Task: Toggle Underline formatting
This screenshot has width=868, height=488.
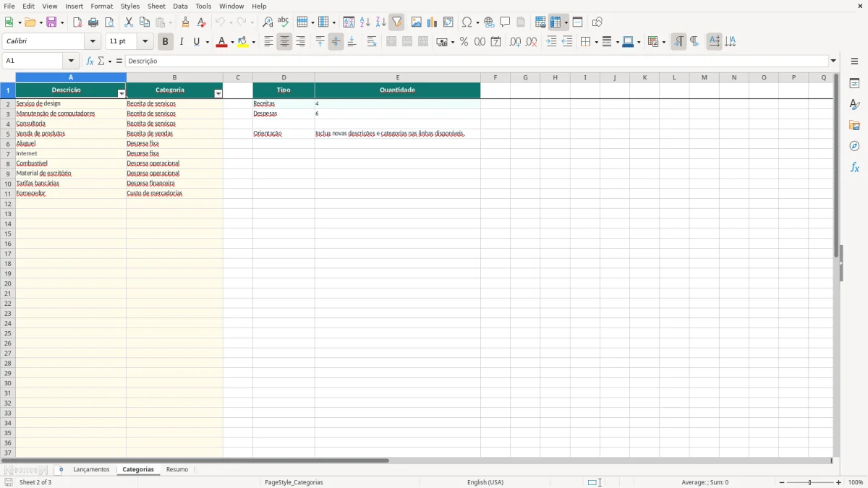Action: pos(197,42)
